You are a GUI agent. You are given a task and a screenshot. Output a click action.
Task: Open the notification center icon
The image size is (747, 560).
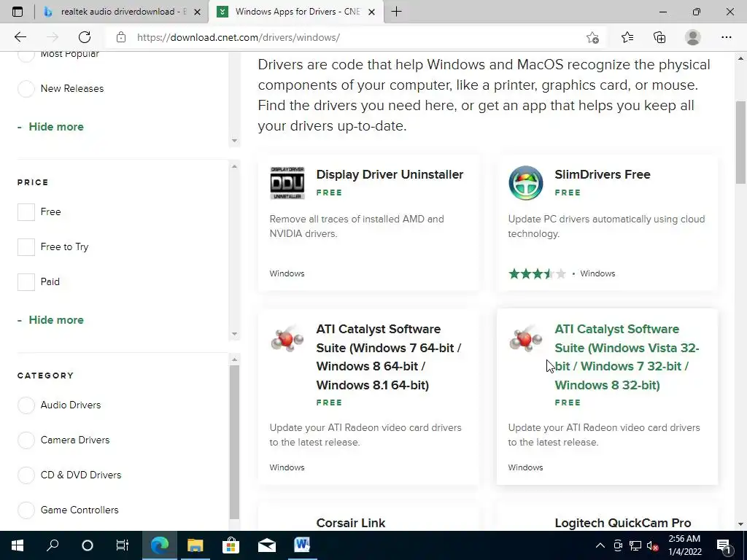[724, 545]
